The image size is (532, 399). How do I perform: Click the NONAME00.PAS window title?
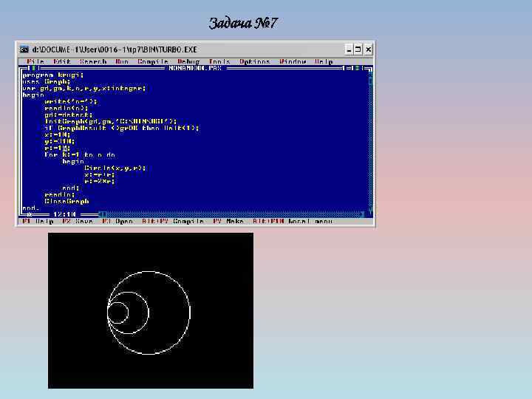tap(195, 68)
